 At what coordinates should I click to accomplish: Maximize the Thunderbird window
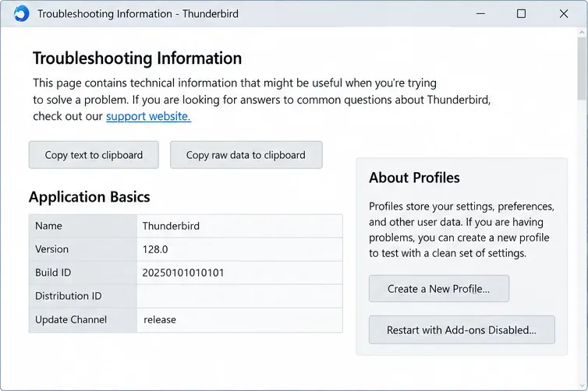tap(521, 14)
